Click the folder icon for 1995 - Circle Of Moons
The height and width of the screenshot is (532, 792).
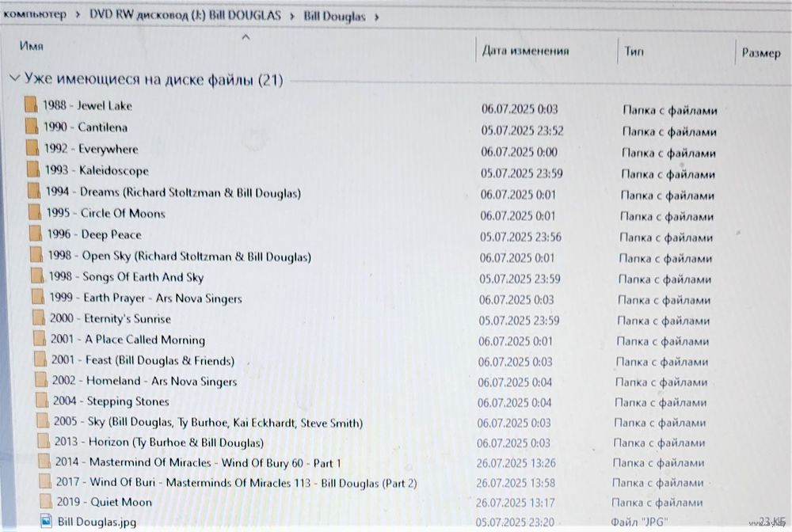point(34,212)
